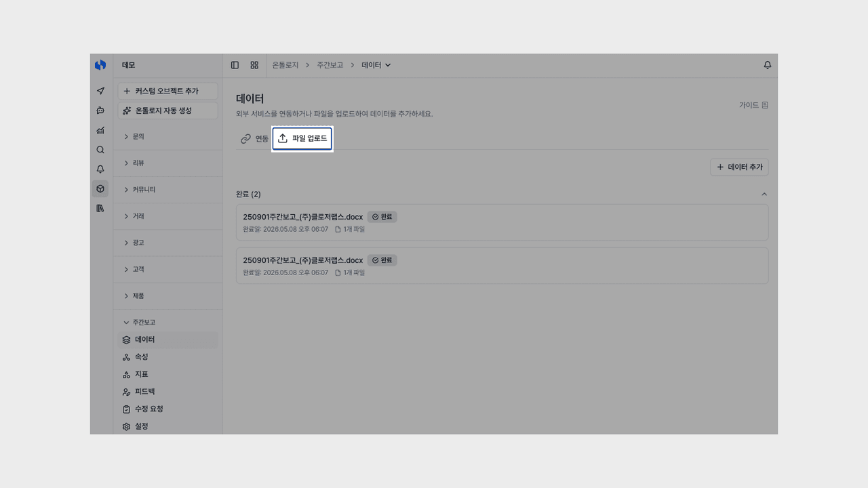Expand the 커뮤니티 tree section
The width and height of the screenshot is (868, 488).
[x=167, y=190]
